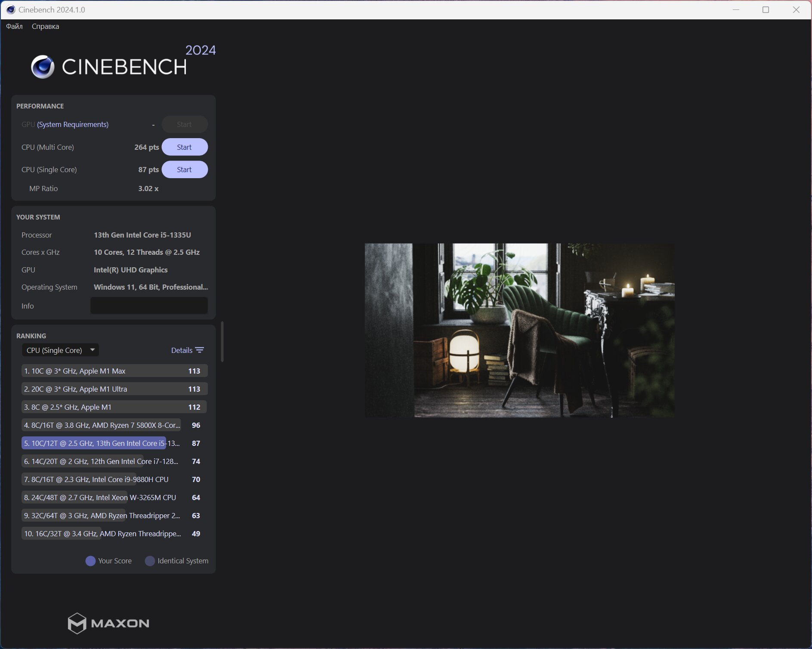This screenshot has width=812, height=649.
Task: Select ranking entry AMD Ryzen 7 5800X
Action: 114,425
